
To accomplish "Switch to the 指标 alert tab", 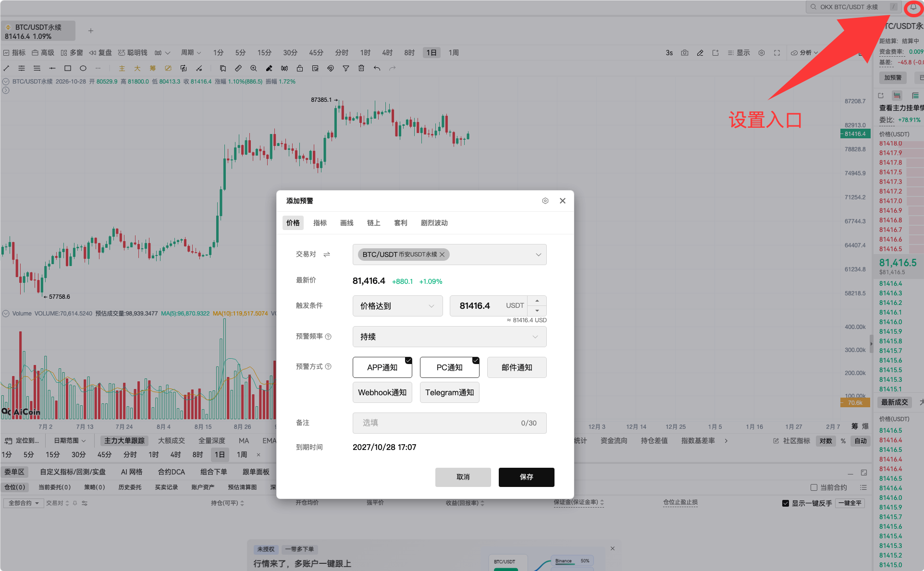I will coord(320,223).
